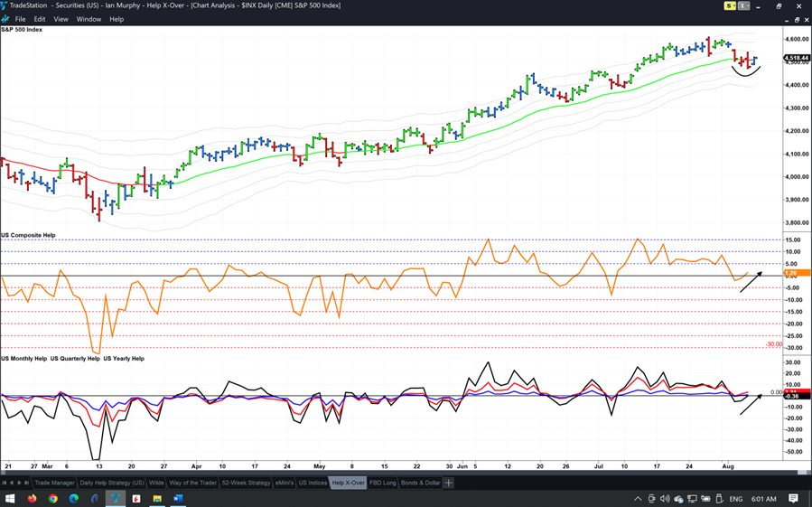
Task: Click the add new workspace tab plus icon
Action: (x=449, y=483)
